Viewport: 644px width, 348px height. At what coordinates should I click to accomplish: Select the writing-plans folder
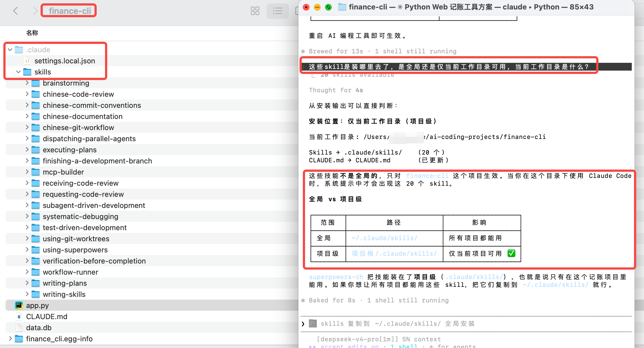pyautogui.click(x=65, y=283)
